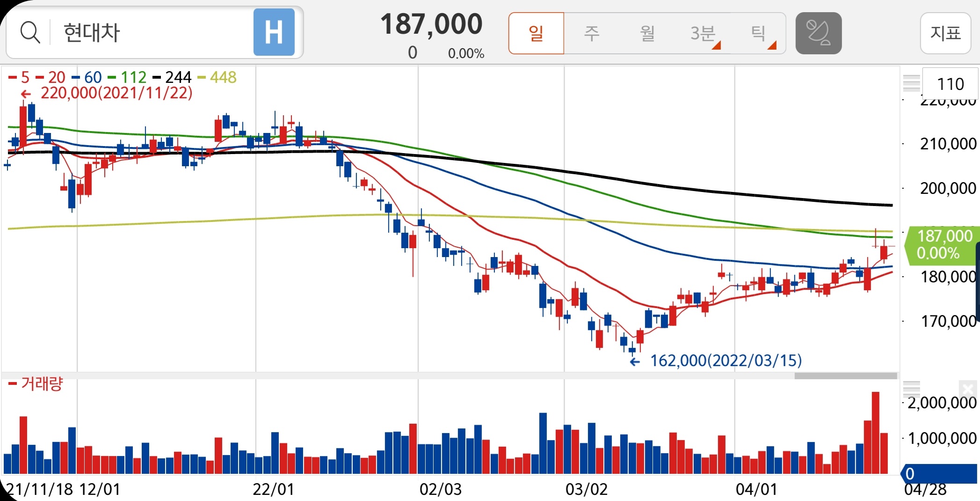Select the 주 weekly chart tab

[592, 33]
